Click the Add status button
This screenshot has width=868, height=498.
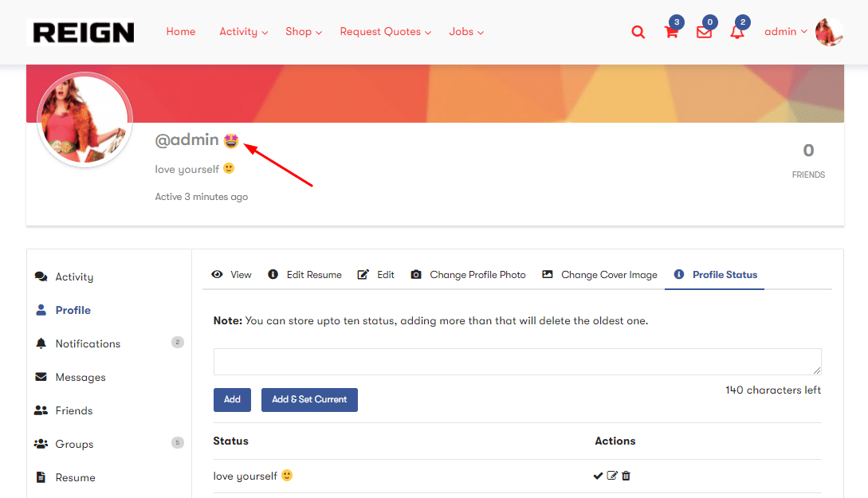(x=233, y=399)
